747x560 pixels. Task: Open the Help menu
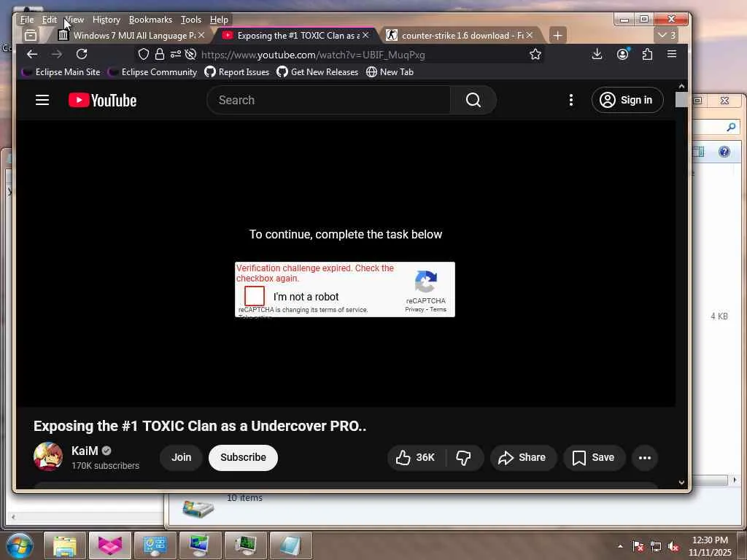click(x=219, y=20)
